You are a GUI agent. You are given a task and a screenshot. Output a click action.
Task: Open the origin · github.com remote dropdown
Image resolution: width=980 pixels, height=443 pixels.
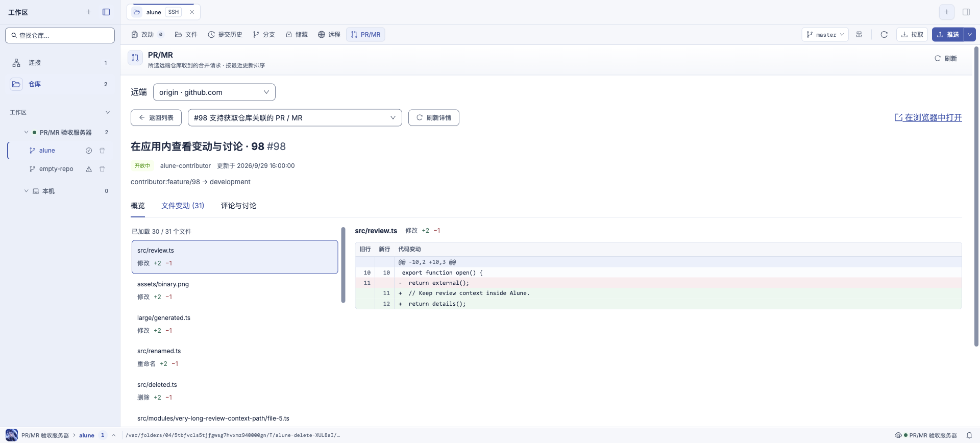pos(214,92)
